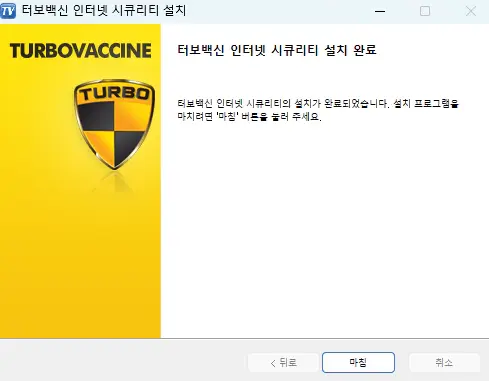489x381 pixels.
Task: Click the text line starting '마치려면'
Action: point(249,117)
